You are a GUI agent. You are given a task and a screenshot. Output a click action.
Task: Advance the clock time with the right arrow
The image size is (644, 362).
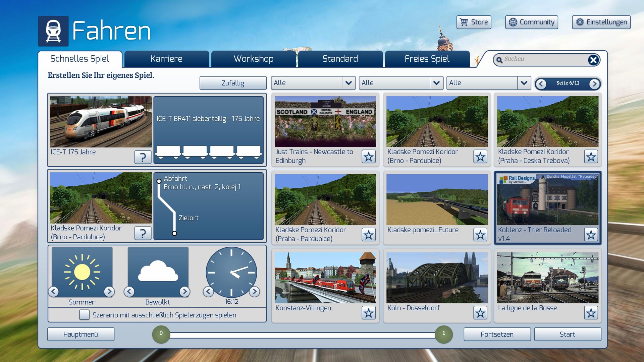pos(255,292)
